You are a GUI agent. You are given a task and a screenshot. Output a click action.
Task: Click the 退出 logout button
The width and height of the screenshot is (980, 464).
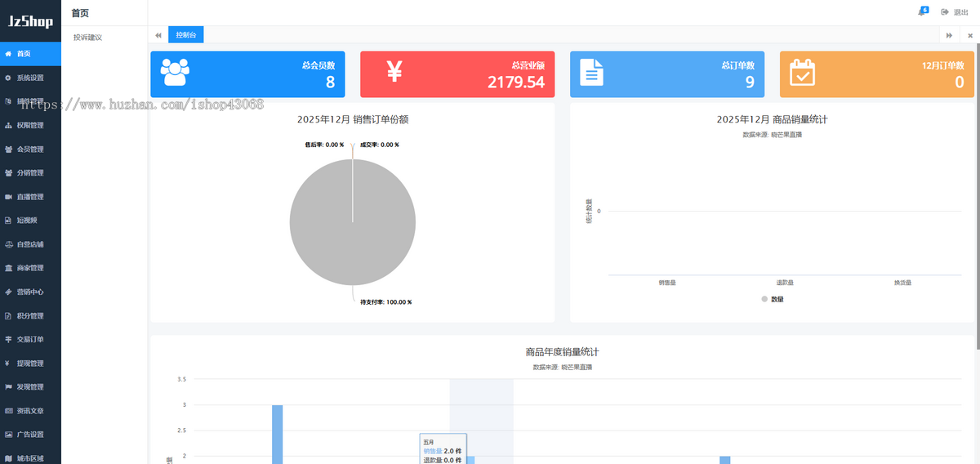[x=955, y=12]
